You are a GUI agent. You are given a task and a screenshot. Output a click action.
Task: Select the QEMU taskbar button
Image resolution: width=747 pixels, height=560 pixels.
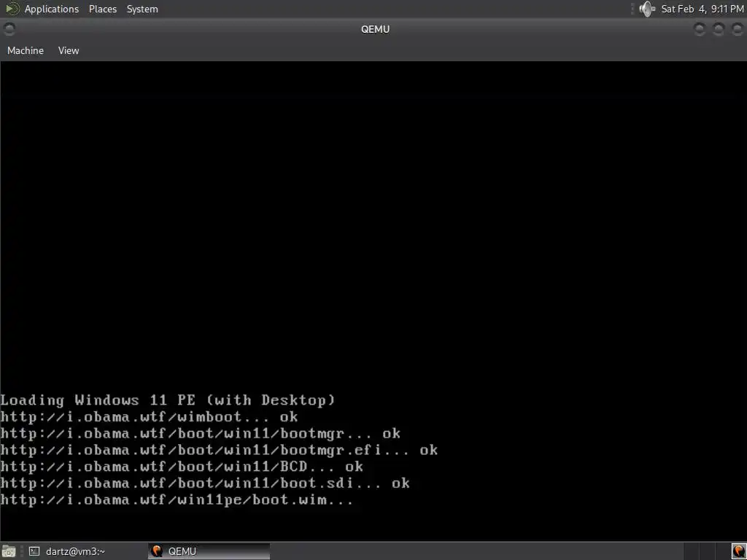click(x=209, y=551)
